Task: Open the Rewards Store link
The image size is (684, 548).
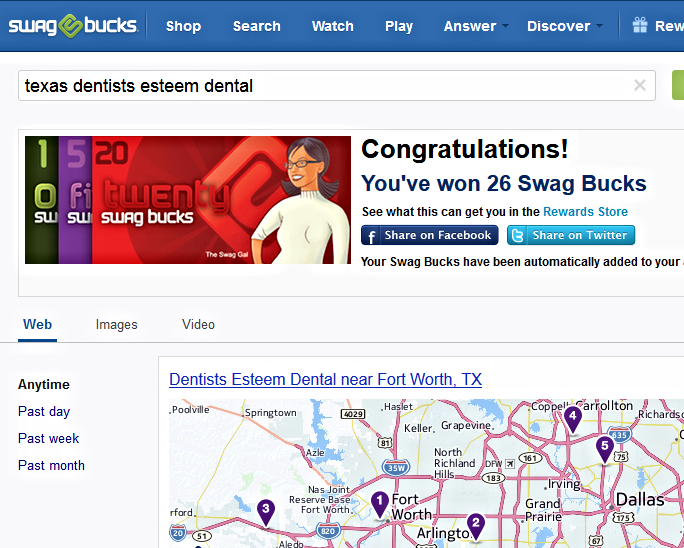Action: (x=585, y=212)
